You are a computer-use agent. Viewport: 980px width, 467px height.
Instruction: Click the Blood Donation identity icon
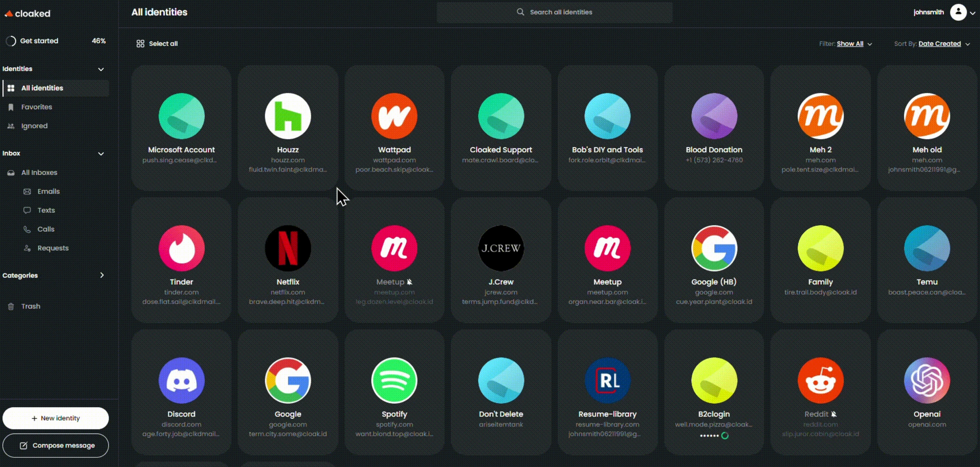pos(713,116)
